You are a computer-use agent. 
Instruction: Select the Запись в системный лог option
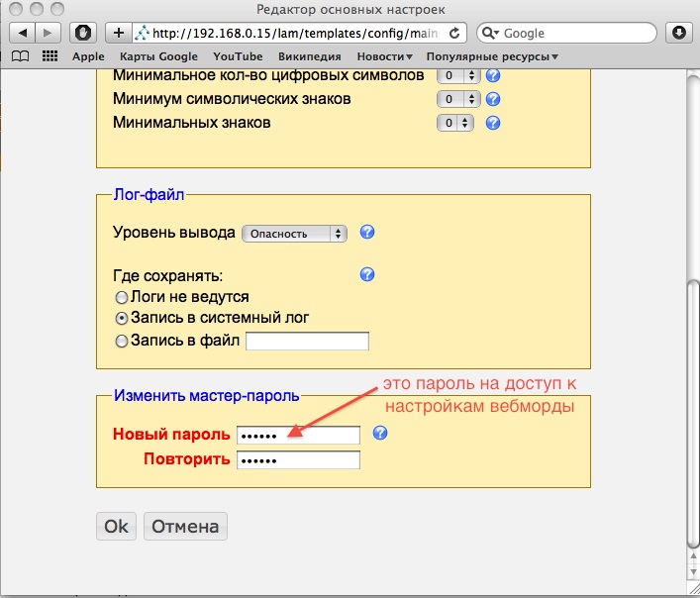pyautogui.click(x=122, y=319)
